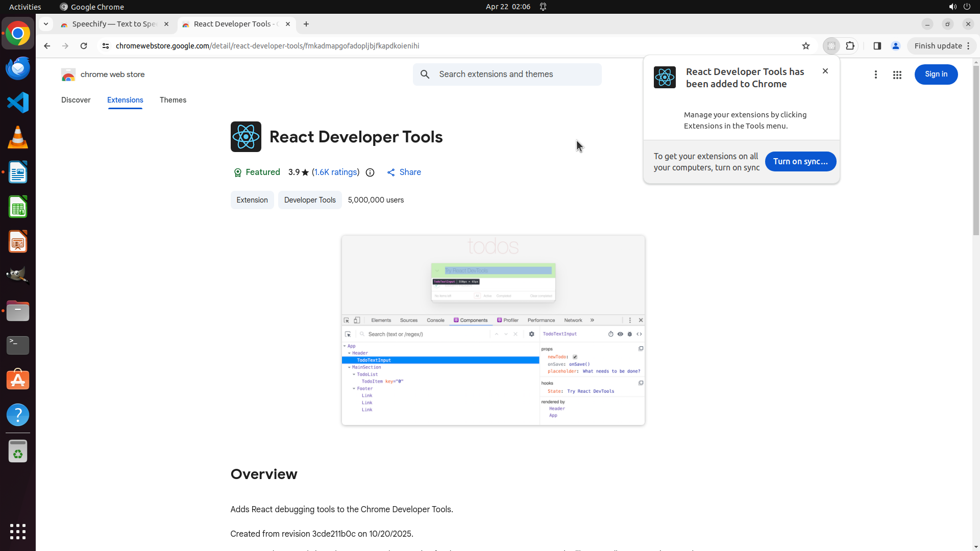
Task: Switch to Discover tab
Action: [76, 100]
